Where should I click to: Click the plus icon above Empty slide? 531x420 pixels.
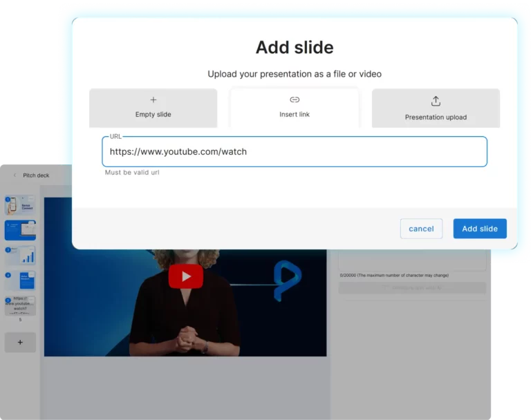[x=153, y=100]
